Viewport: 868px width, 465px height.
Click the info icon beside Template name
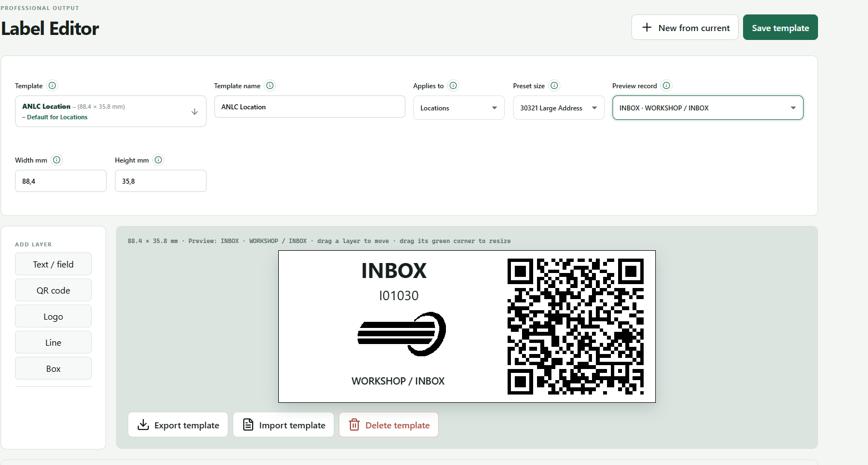tap(270, 85)
